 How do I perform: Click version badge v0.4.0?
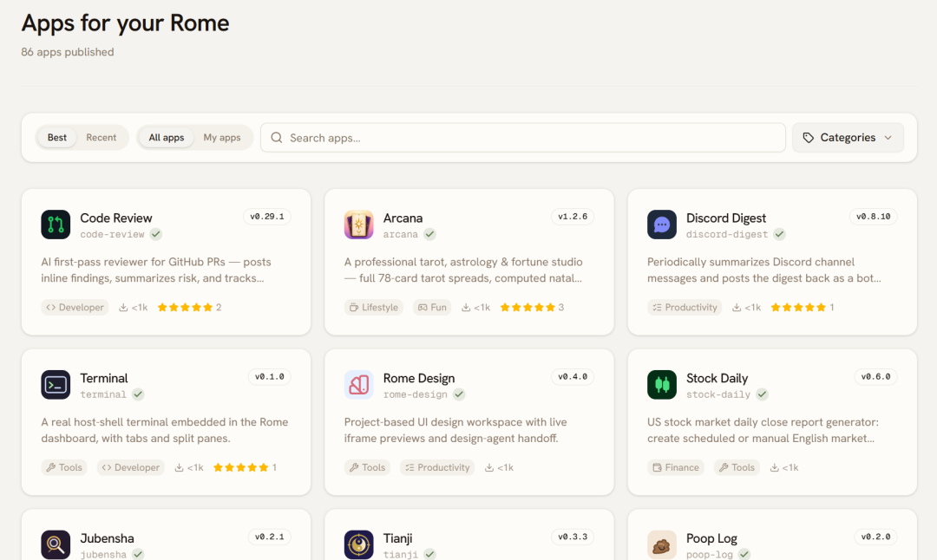(573, 377)
